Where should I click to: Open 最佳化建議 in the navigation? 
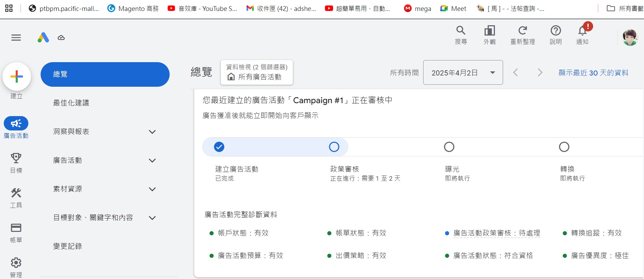(x=71, y=103)
